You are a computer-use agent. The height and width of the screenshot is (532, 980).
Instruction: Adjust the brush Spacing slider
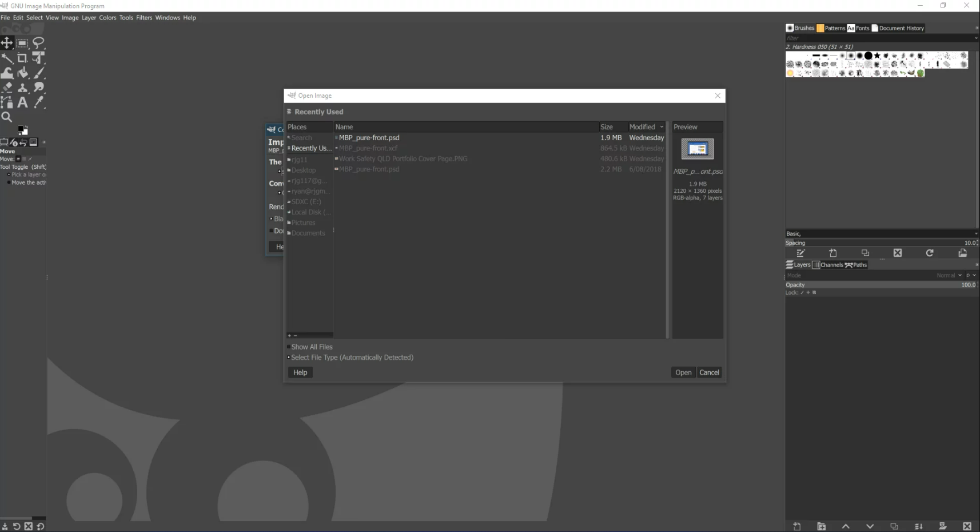tap(881, 243)
